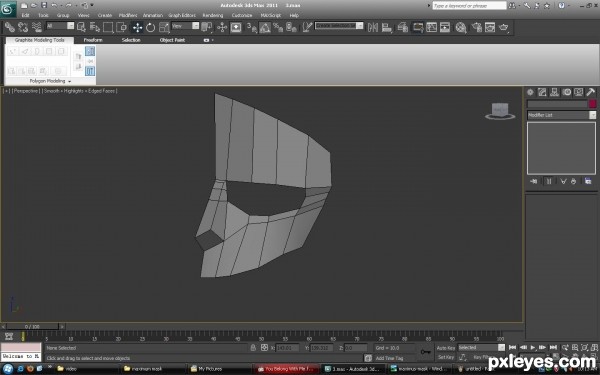Open the Rendering menu
600x375 pixels.
[x=213, y=15]
